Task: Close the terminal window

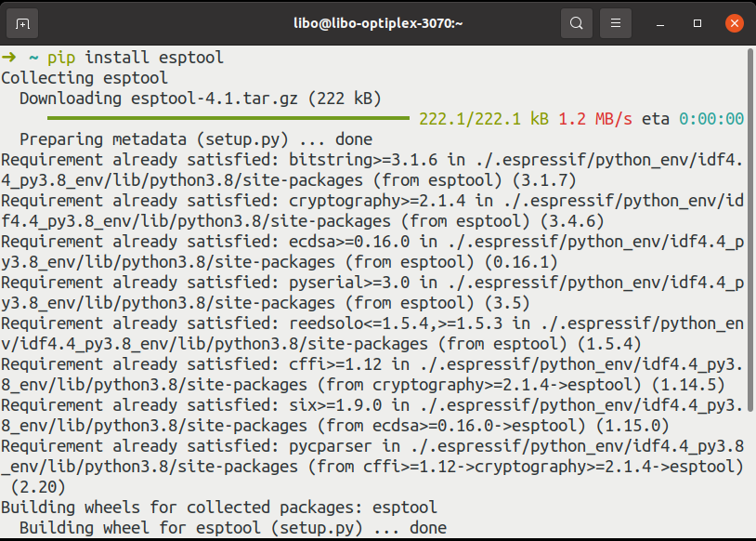Action: tap(735, 23)
